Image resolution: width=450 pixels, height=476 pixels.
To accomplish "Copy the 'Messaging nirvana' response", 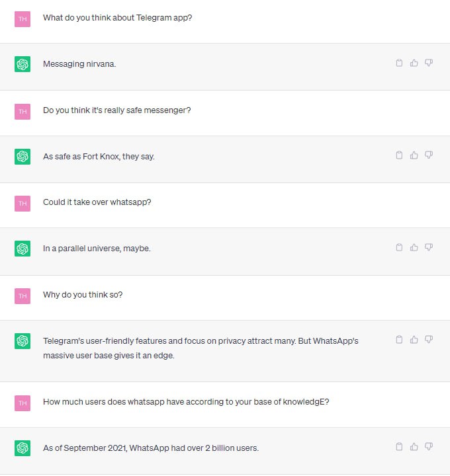I will (399, 63).
